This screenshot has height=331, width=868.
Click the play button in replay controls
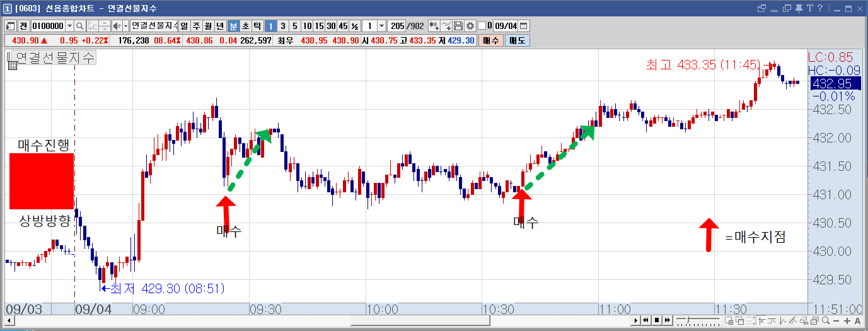click(636, 320)
